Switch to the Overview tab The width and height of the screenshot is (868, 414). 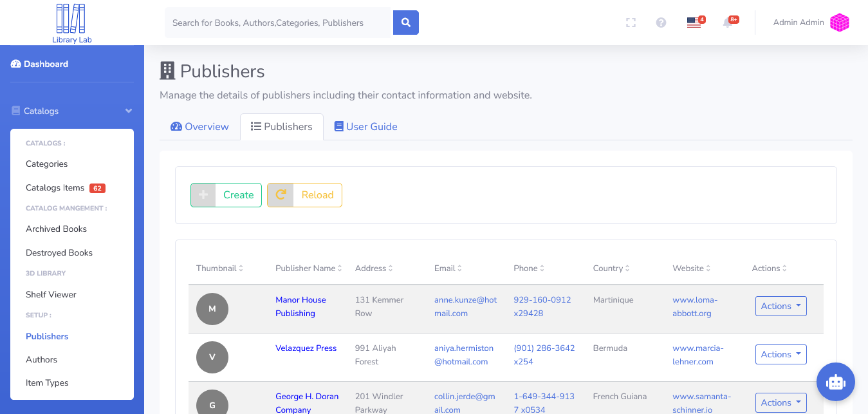(x=199, y=126)
